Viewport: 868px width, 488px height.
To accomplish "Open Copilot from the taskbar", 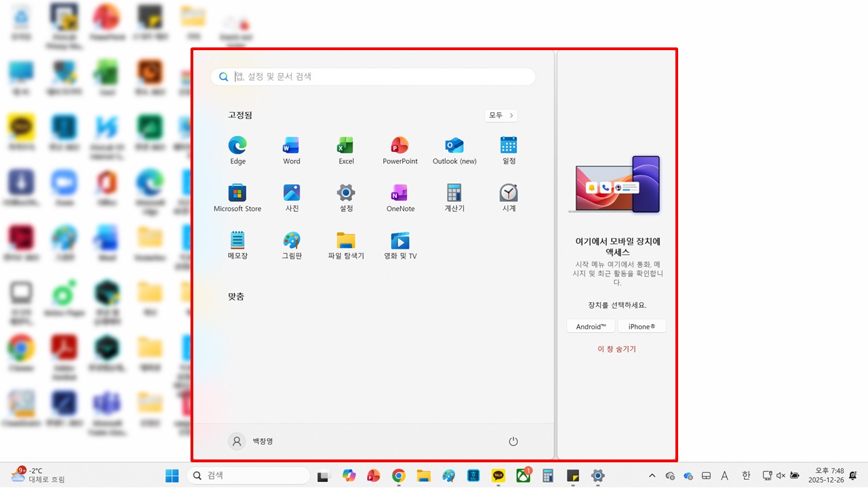I will coord(349,476).
